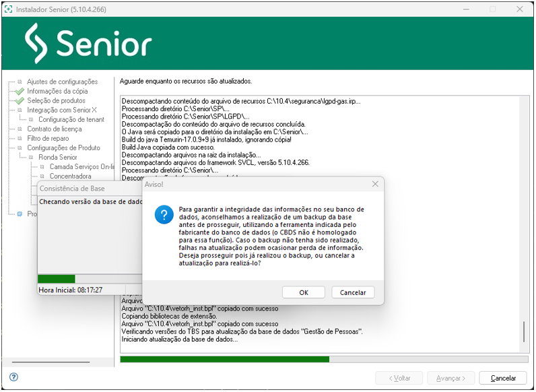Click the Aviso! dialog title
Viewport: 536px width, 392px height.
click(154, 185)
